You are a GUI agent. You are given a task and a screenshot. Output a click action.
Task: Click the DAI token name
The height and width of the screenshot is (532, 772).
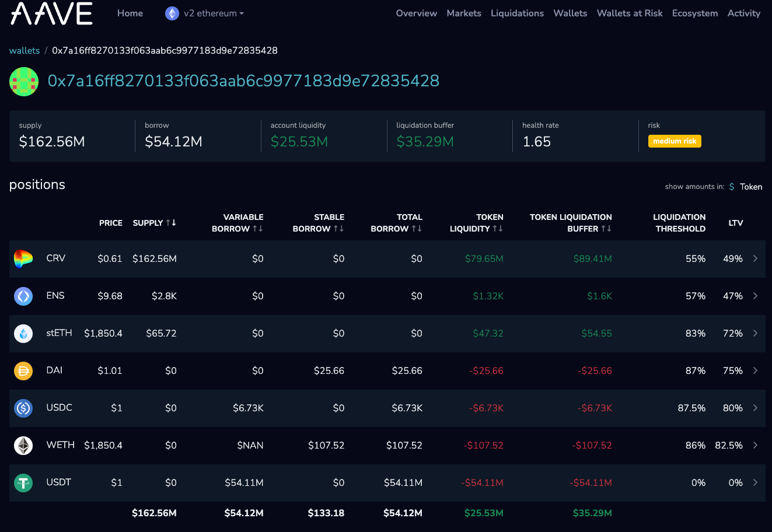coord(54,370)
